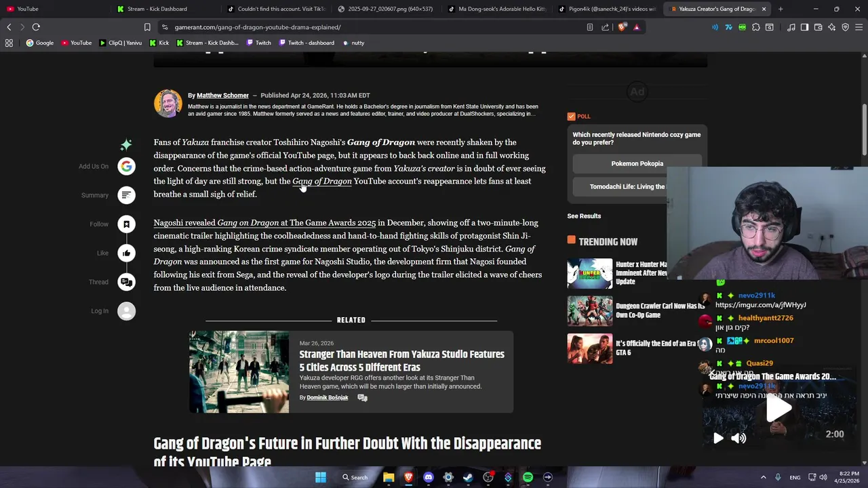The width and height of the screenshot is (868, 488).
Task: Open Brave Leo AI sparkle icon
Action: (831, 27)
